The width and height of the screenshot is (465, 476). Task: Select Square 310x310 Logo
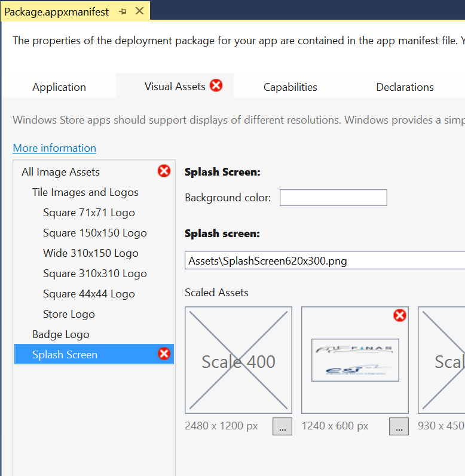tap(94, 274)
